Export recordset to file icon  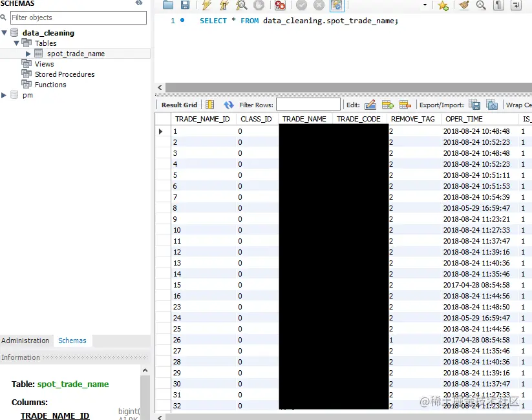[x=474, y=105]
